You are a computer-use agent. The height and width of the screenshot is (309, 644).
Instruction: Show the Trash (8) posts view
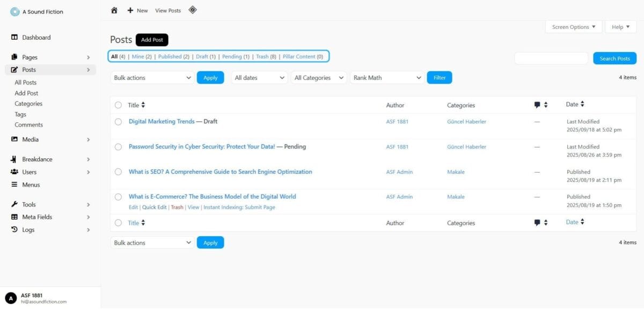coord(266,56)
